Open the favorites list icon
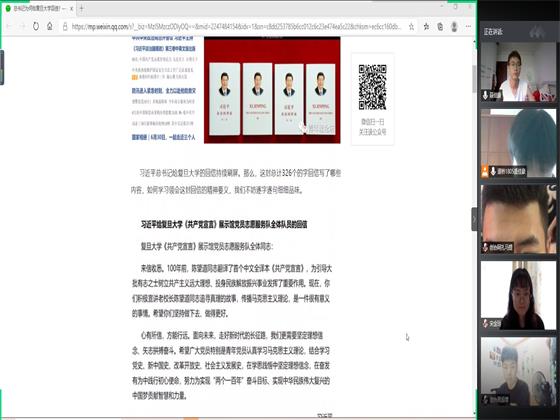Image resolution: width=560 pixels, height=420 pixels. 426,26
